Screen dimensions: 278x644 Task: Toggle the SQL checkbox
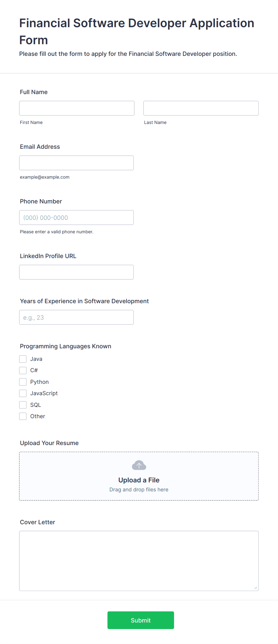23,405
